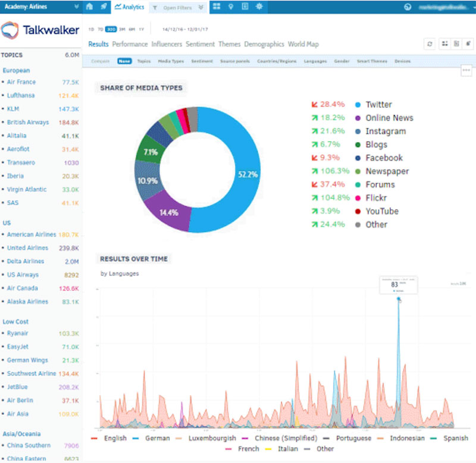Click the export report icon beside layout icon
Screen dimensions: 476x463
(x=456, y=43)
